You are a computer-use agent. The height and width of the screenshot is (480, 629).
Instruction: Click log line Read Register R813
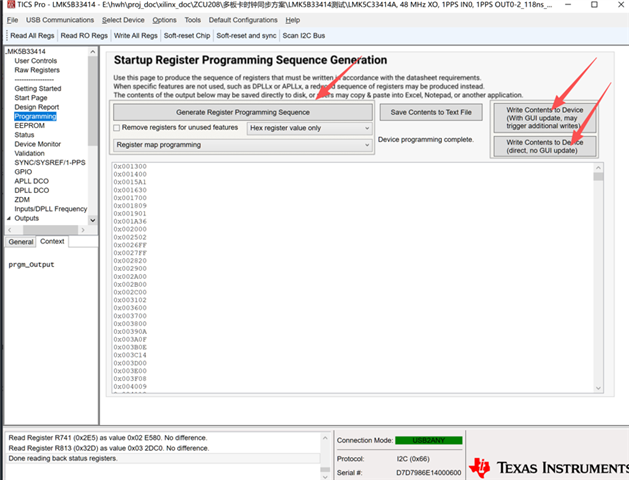pos(109,448)
